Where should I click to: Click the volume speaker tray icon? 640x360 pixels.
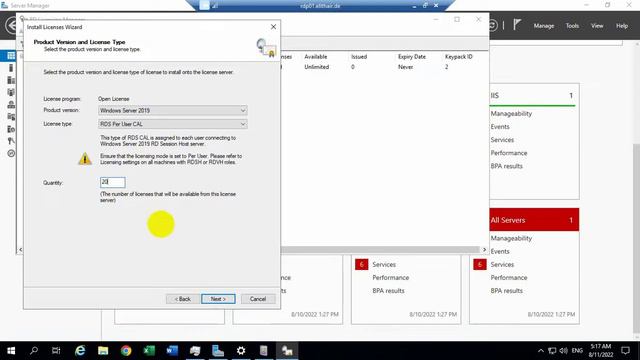coord(564,351)
